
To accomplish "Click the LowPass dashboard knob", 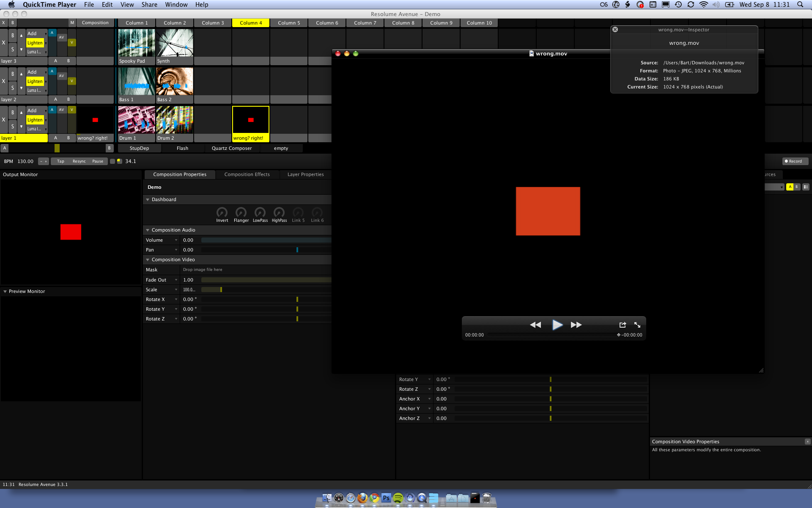I will (x=260, y=212).
